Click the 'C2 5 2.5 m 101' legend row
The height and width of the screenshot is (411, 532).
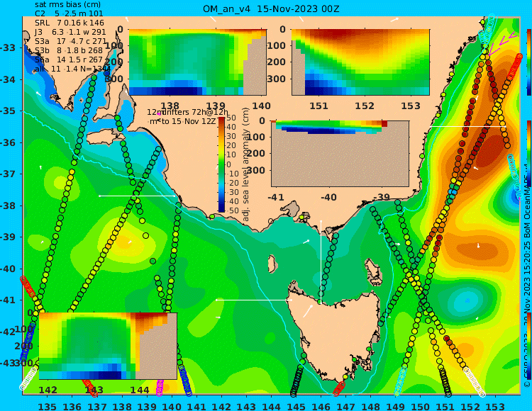pyautogui.click(x=69, y=14)
